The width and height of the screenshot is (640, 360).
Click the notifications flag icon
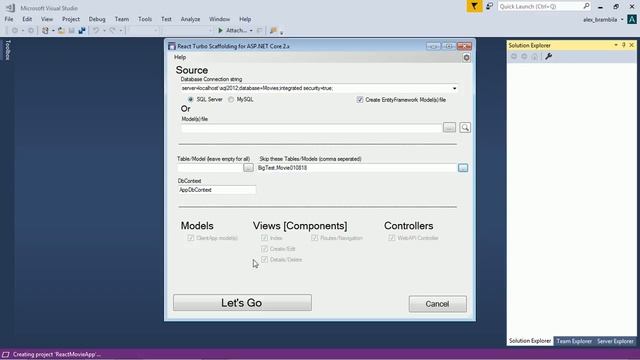(x=474, y=7)
